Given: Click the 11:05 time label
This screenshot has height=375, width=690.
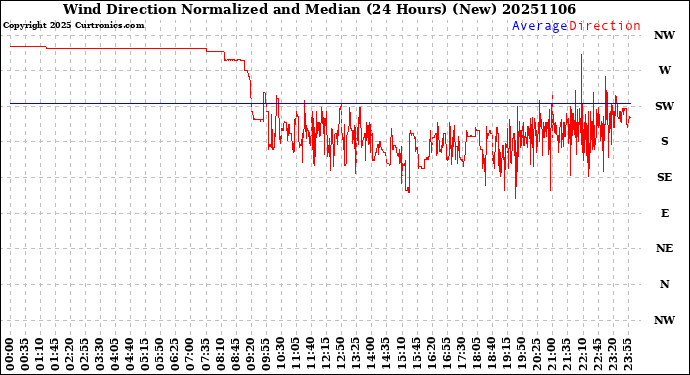Looking at the screenshot, I should pyautogui.click(x=296, y=355).
